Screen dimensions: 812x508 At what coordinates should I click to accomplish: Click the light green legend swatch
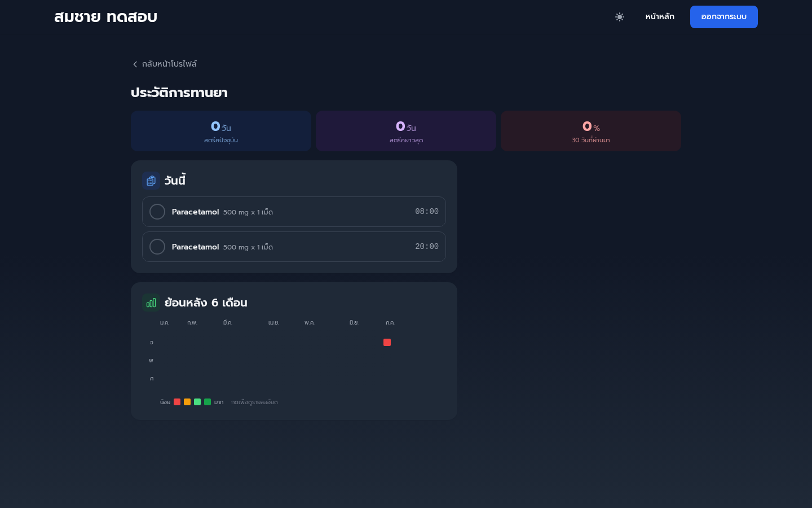[197, 402]
